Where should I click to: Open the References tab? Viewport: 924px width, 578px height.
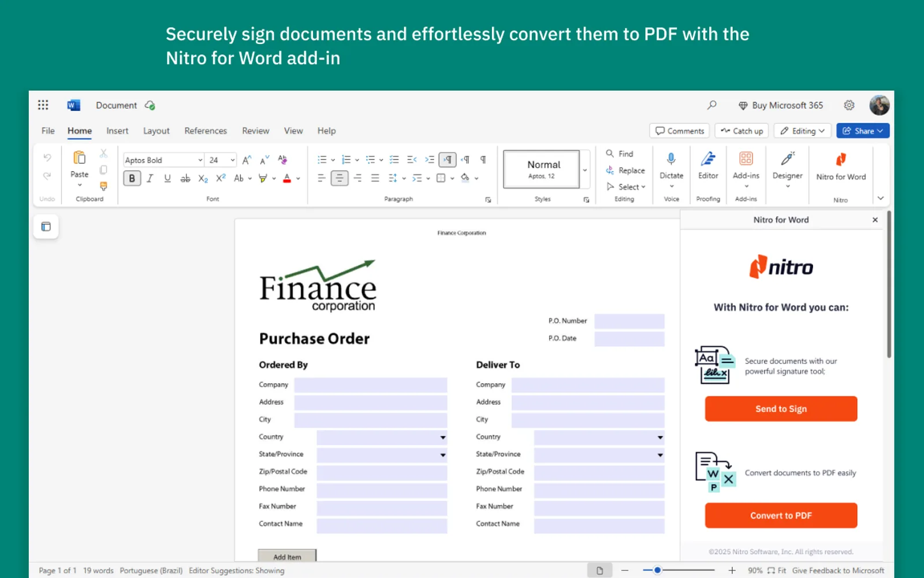point(206,131)
